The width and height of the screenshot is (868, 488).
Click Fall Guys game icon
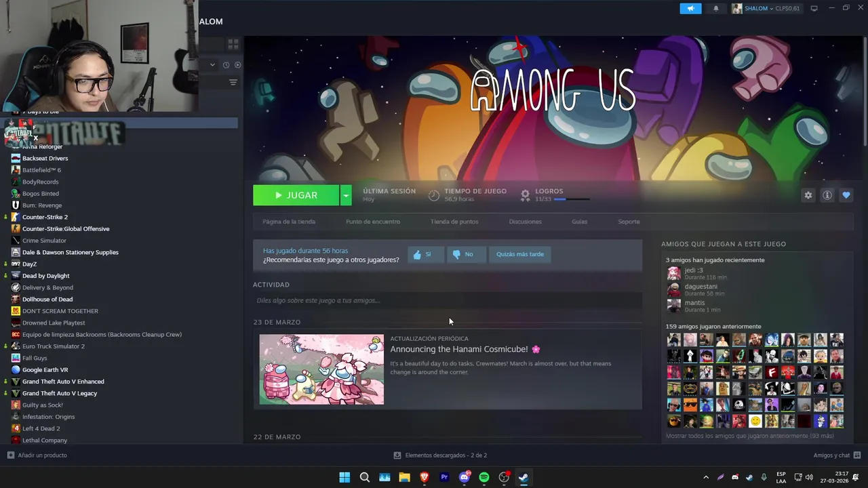[x=16, y=358]
